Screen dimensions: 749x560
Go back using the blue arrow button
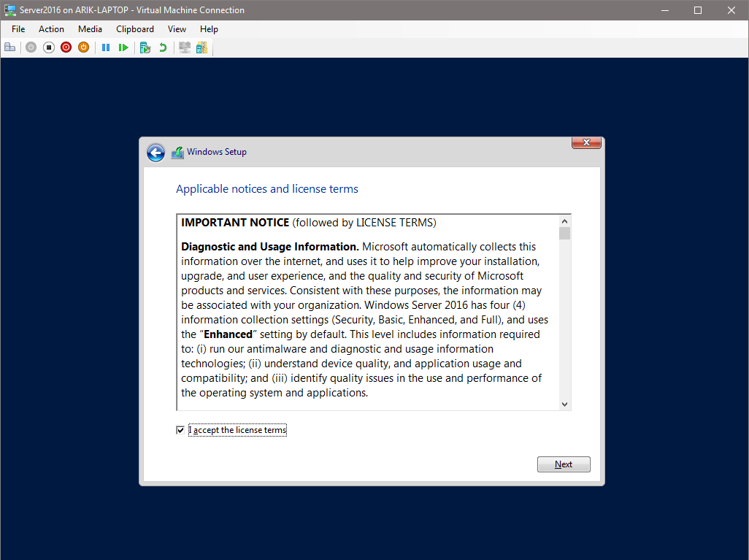click(x=155, y=153)
